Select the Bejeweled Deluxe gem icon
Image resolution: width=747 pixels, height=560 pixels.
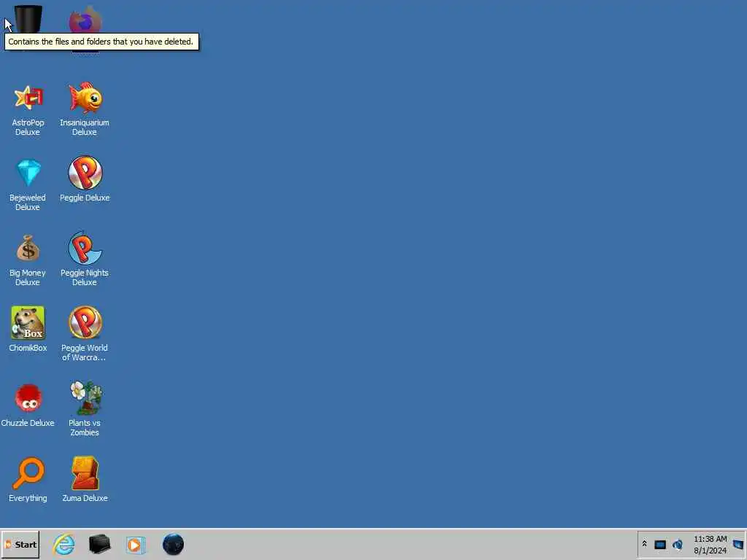tap(28, 172)
